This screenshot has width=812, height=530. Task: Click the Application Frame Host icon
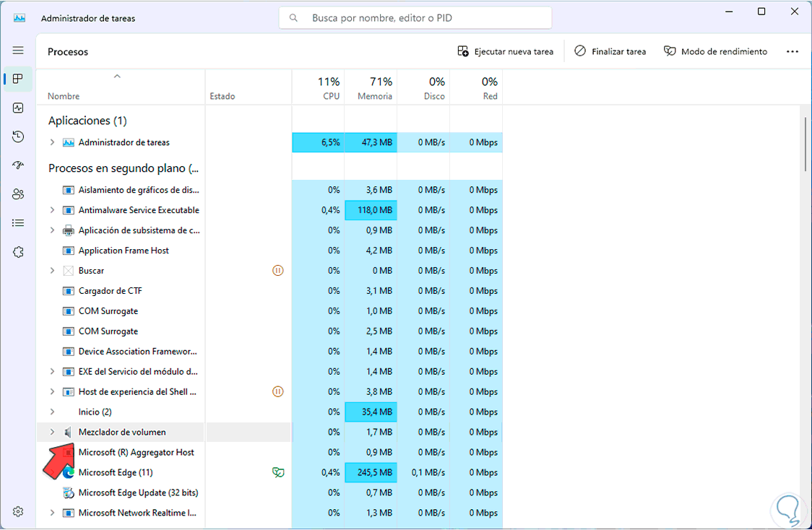[x=69, y=251]
